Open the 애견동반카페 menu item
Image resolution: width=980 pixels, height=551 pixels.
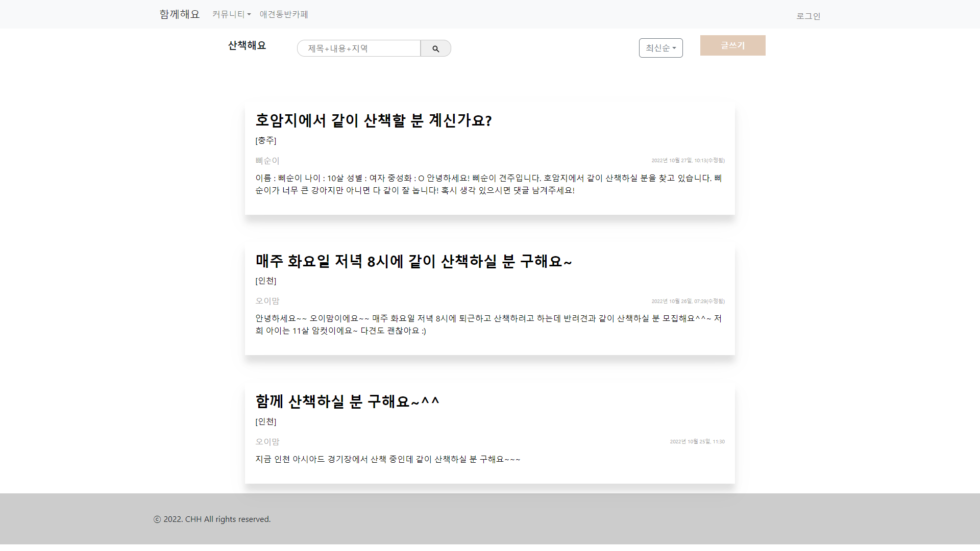tap(284, 14)
